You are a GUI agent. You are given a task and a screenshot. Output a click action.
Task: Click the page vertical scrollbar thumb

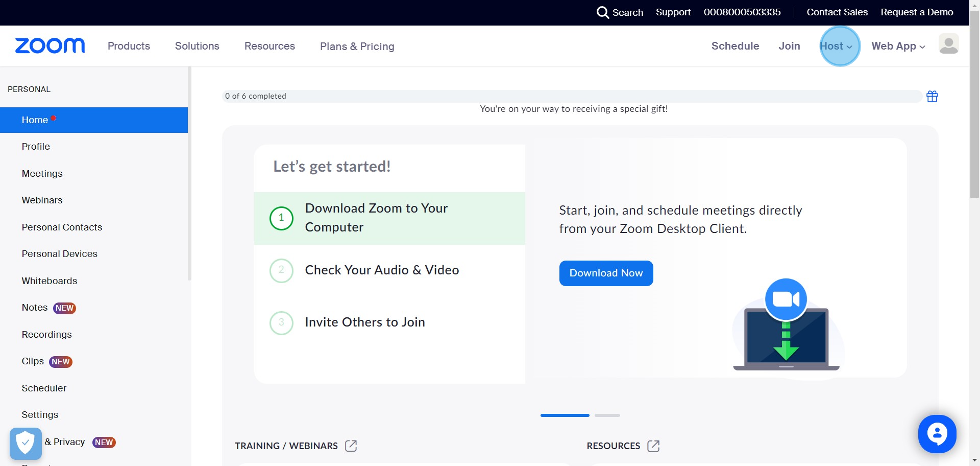(x=974, y=104)
